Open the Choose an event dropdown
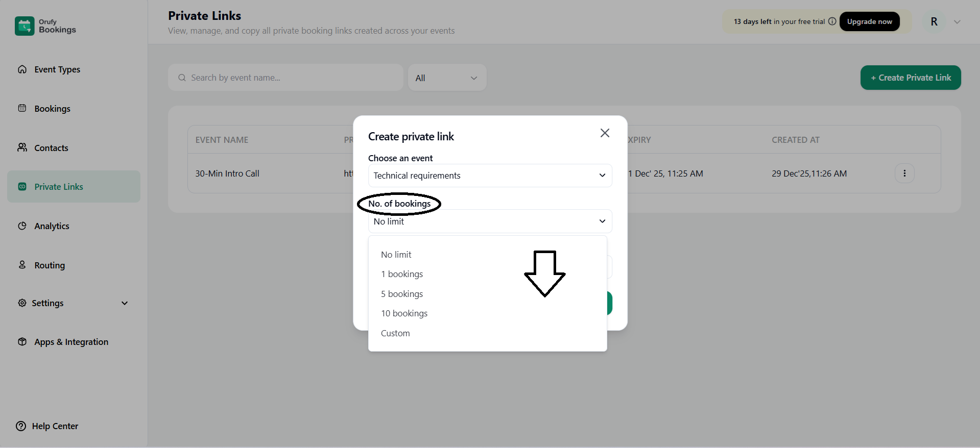 pos(490,176)
